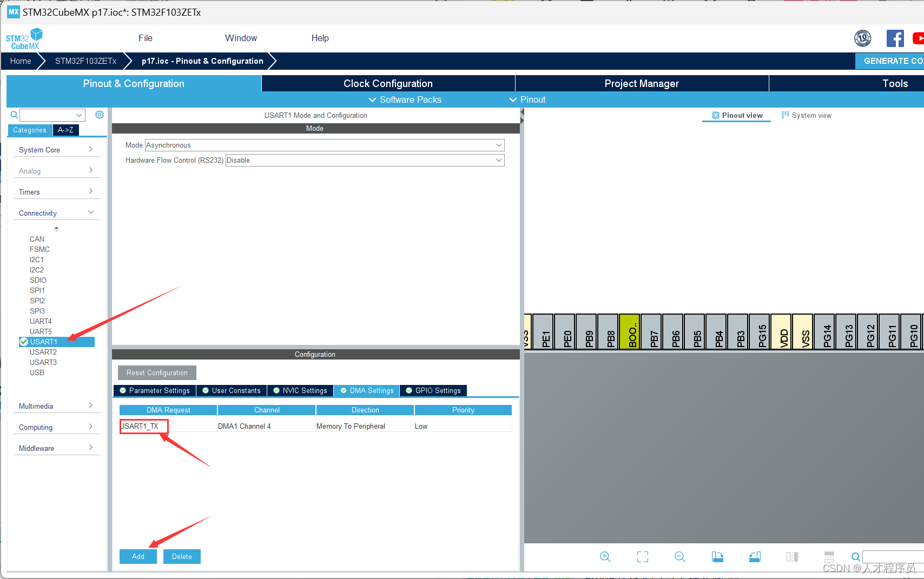This screenshot has height=579, width=924.
Task: Click the PG15 pin on chip
Action: point(760,331)
